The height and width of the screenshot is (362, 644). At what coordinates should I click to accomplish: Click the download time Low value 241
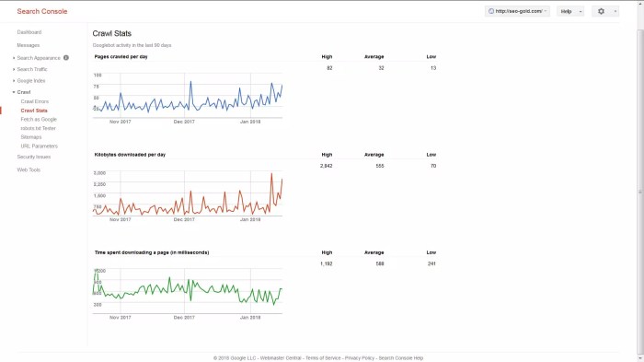(x=431, y=263)
